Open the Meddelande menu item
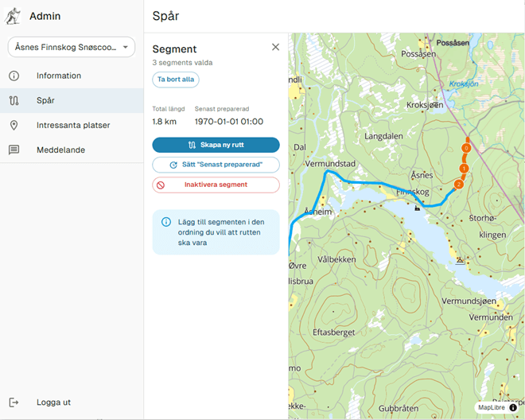Image resolution: width=525 pixels, height=420 pixels. [x=60, y=150]
